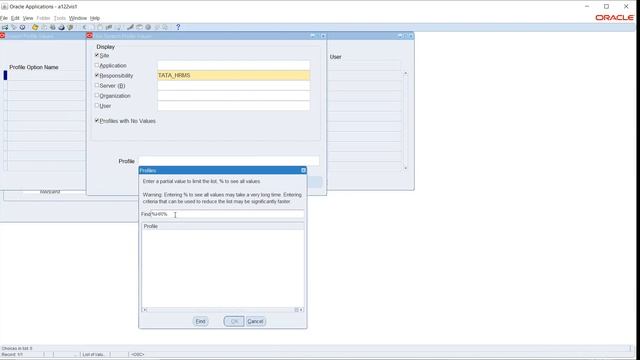Viewport: 640px width, 360px height.
Task: Click the User column header
Action: (336, 57)
